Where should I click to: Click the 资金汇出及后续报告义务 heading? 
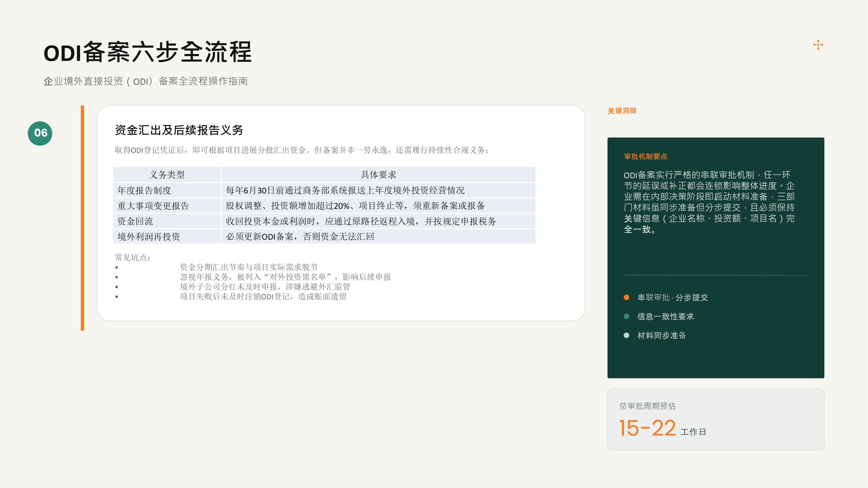[179, 130]
